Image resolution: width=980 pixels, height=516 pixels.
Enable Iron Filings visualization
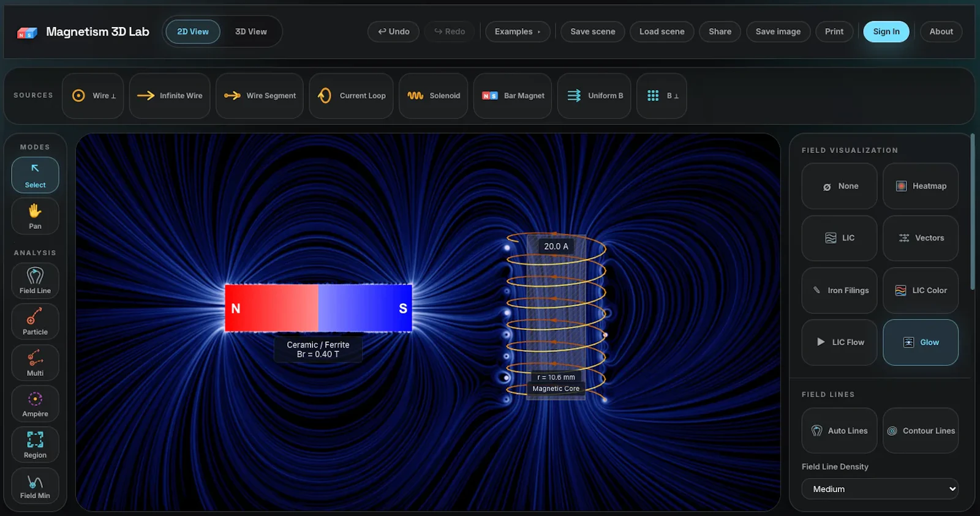click(839, 290)
